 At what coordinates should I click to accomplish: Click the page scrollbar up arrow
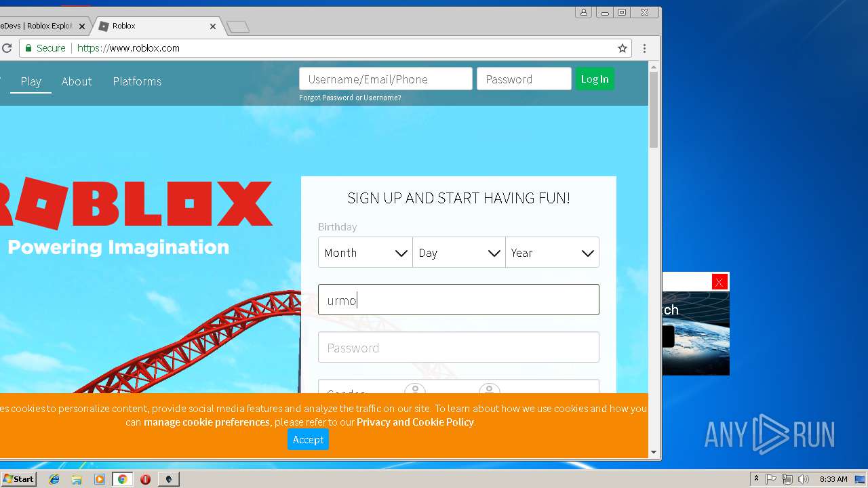pyautogui.click(x=654, y=66)
